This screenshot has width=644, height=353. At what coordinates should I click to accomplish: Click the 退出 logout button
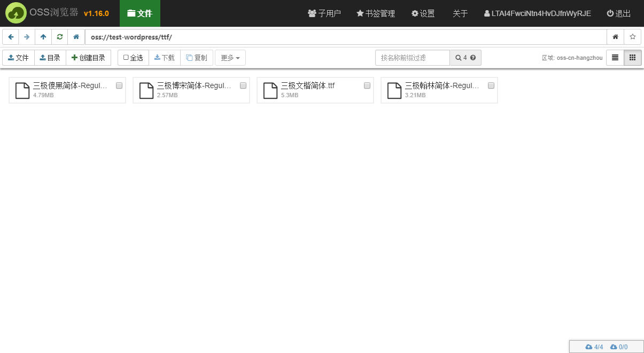618,13
